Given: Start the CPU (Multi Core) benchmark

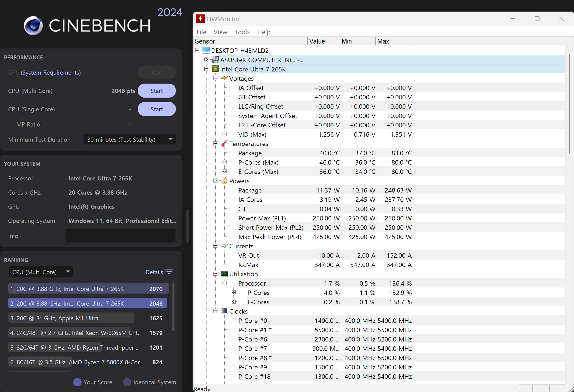Looking at the screenshot, I should click(x=157, y=91).
